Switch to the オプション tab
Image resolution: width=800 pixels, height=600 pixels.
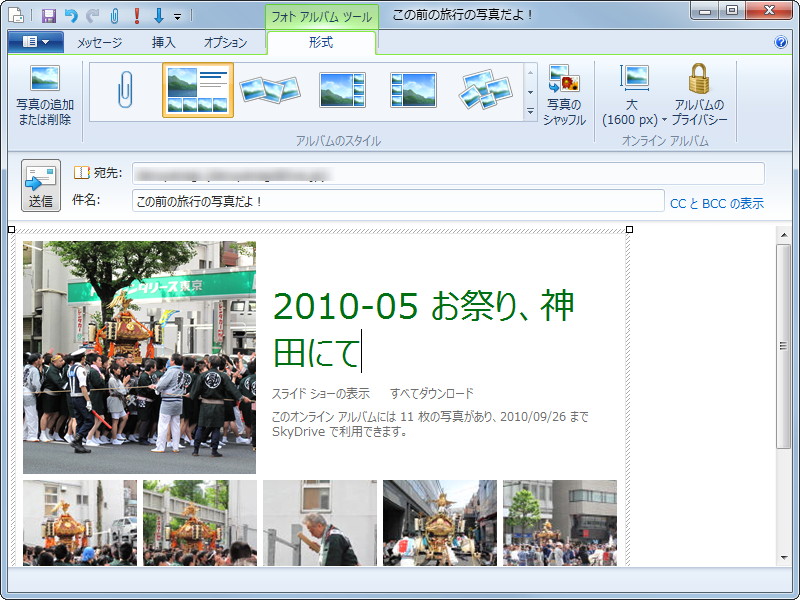point(226,42)
